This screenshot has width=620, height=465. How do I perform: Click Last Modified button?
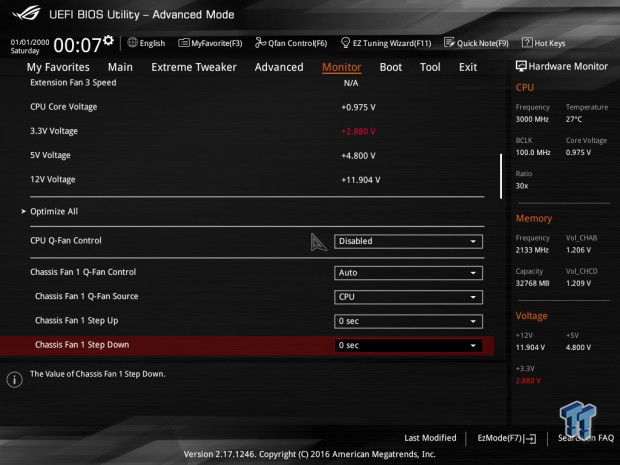pyautogui.click(x=430, y=438)
